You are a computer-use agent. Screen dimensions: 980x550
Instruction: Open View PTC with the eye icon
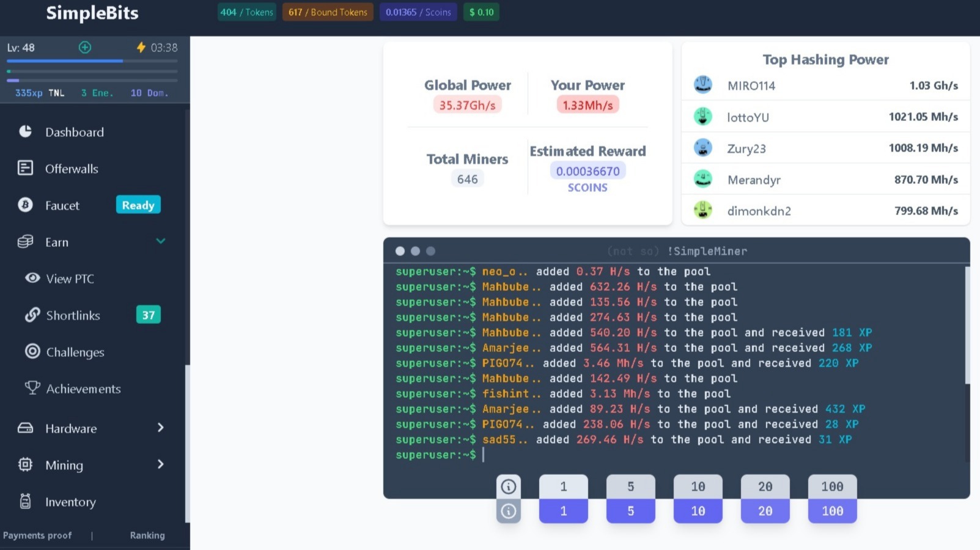tap(32, 278)
